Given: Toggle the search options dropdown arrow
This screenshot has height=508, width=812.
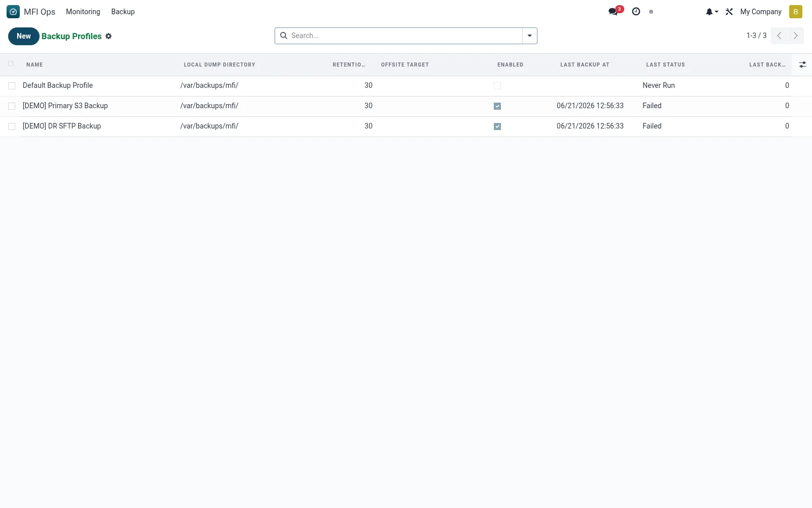Looking at the screenshot, I should (x=529, y=36).
